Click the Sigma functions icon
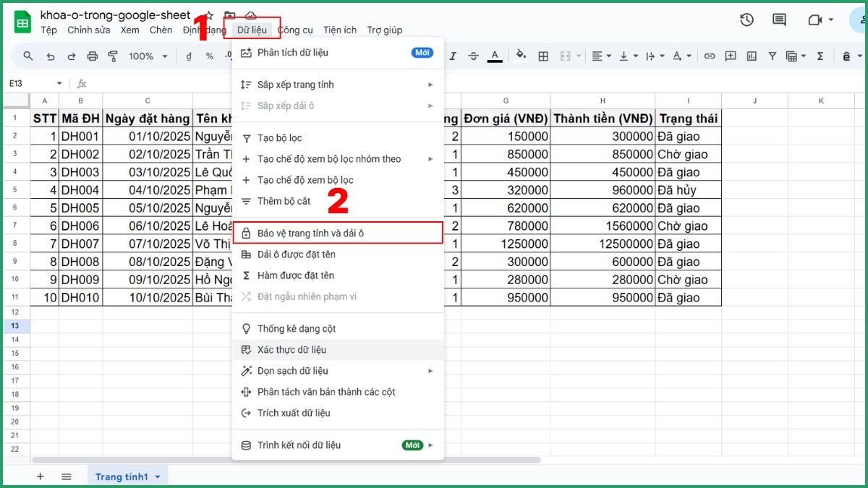The width and height of the screenshot is (868, 488). pos(820,56)
